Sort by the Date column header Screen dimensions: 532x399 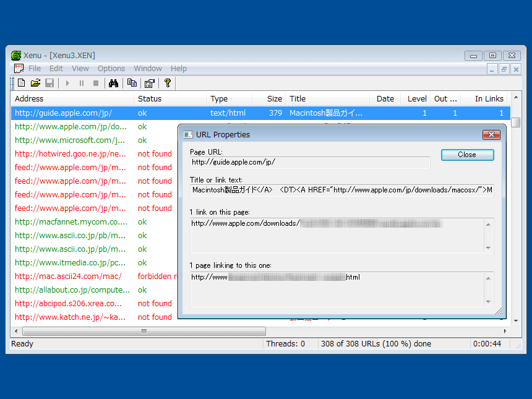tap(385, 99)
